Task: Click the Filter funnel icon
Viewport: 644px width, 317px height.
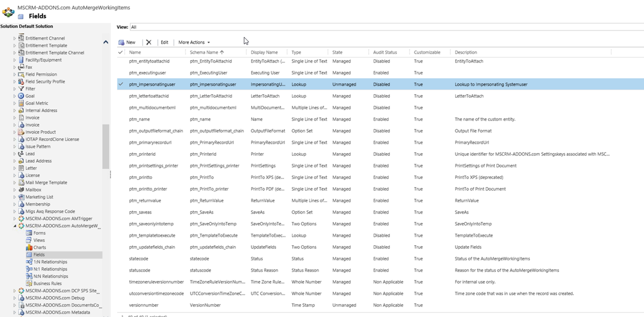Action: [21, 89]
